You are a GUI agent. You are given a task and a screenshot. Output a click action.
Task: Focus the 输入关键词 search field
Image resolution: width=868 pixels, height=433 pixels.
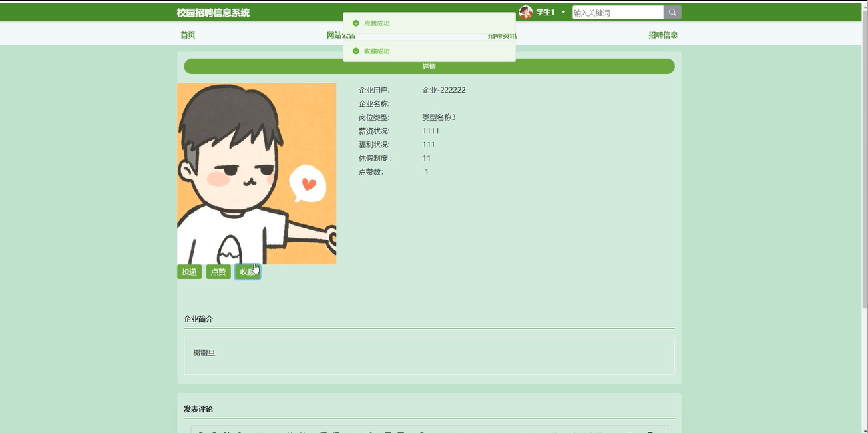[618, 12]
